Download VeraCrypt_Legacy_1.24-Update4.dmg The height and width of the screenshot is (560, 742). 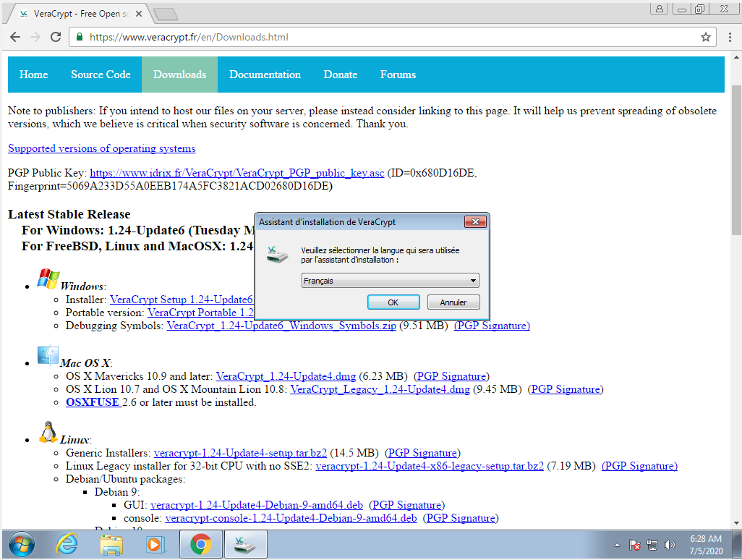[x=380, y=389]
